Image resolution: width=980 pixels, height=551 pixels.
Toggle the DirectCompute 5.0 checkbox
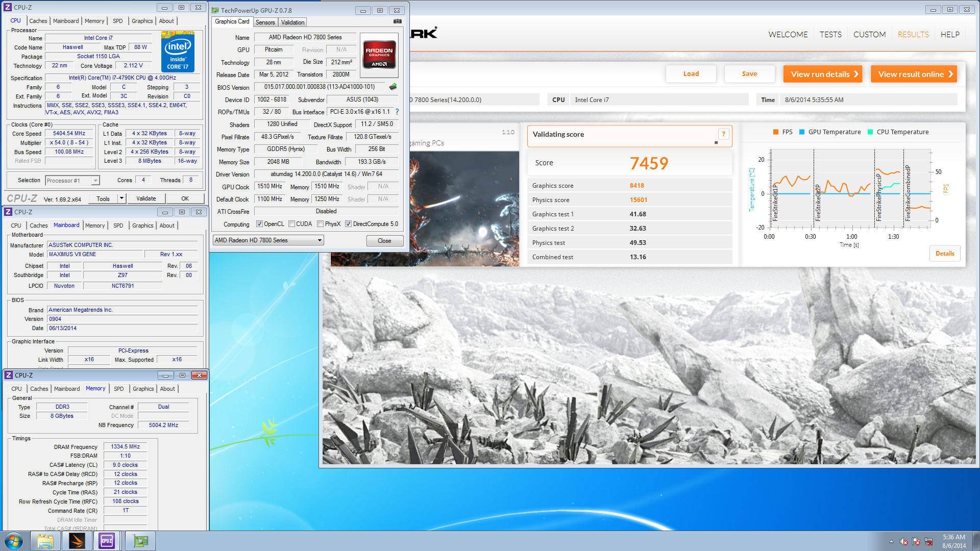click(x=348, y=224)
